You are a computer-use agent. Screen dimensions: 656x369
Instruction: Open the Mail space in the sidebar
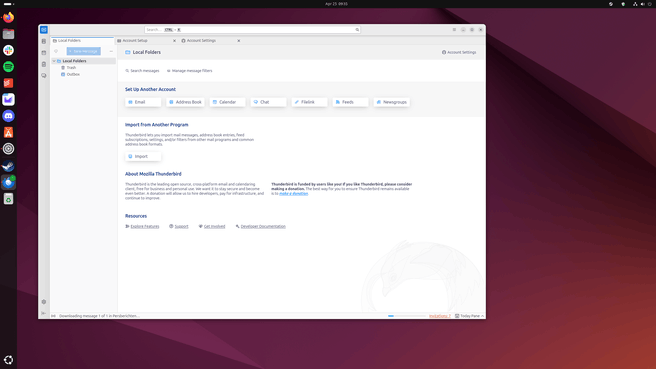(x=44, y=30)
